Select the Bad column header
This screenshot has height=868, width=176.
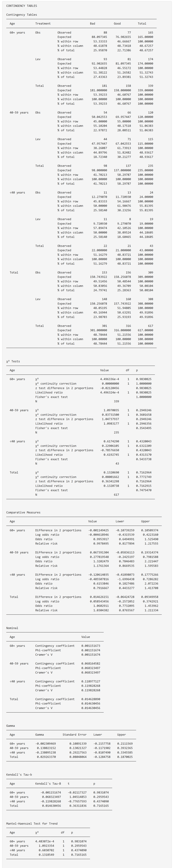point(92,24)
